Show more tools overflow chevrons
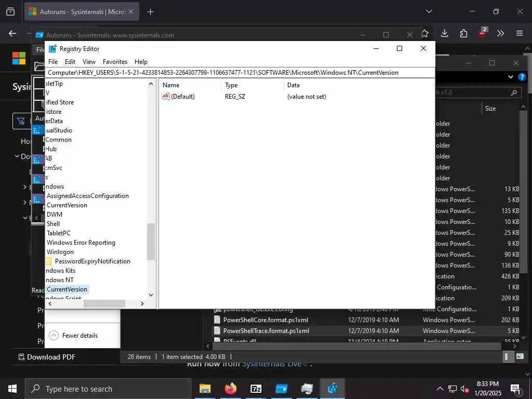The height and width of the screenshot is (399, 532). tap(500, 33)
